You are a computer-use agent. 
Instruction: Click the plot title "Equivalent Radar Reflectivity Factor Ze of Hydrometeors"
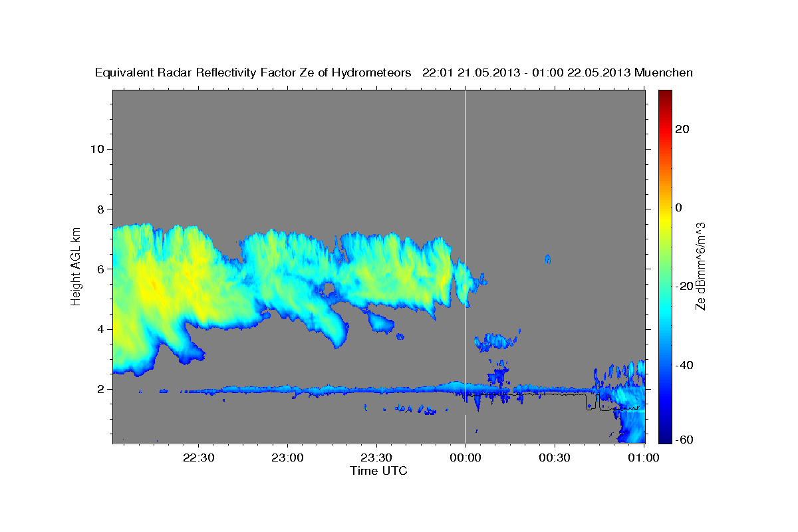(x=253, y=72)
